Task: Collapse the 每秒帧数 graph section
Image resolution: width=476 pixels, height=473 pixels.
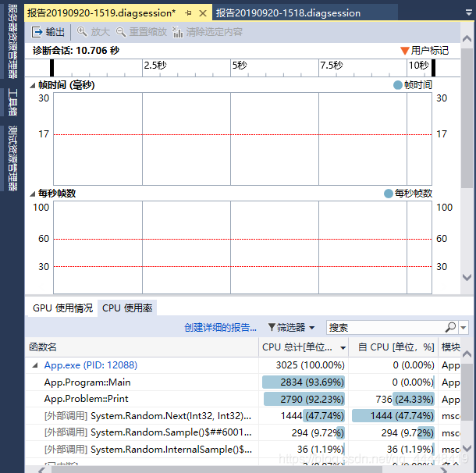Action: pyautogui.click(x=33, y=194)
